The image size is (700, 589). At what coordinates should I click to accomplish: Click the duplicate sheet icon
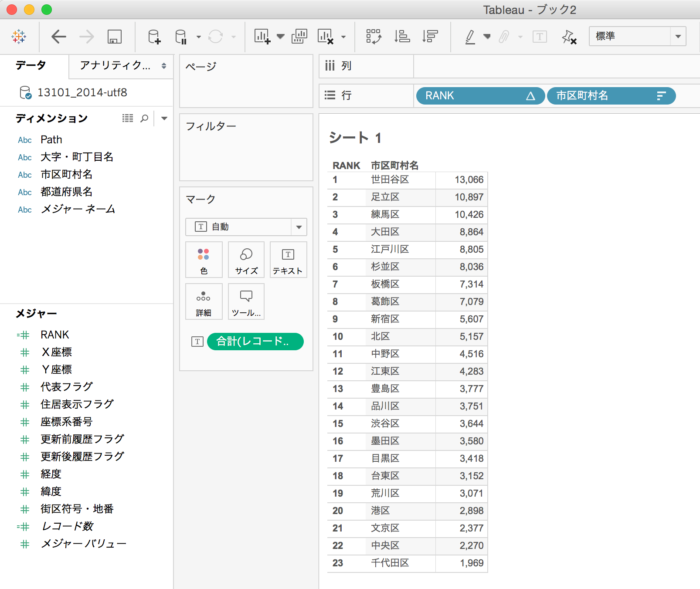click(x=299, y=37)
